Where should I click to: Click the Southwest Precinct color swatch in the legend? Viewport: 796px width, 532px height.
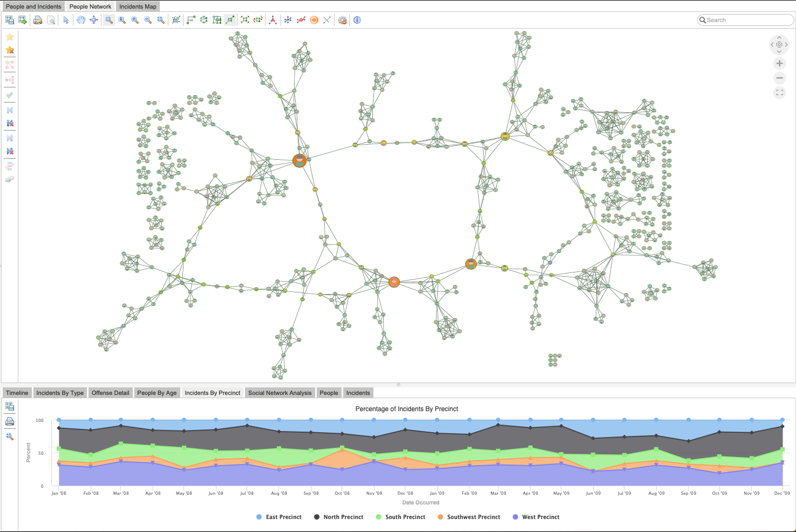(x=440, y=517)
